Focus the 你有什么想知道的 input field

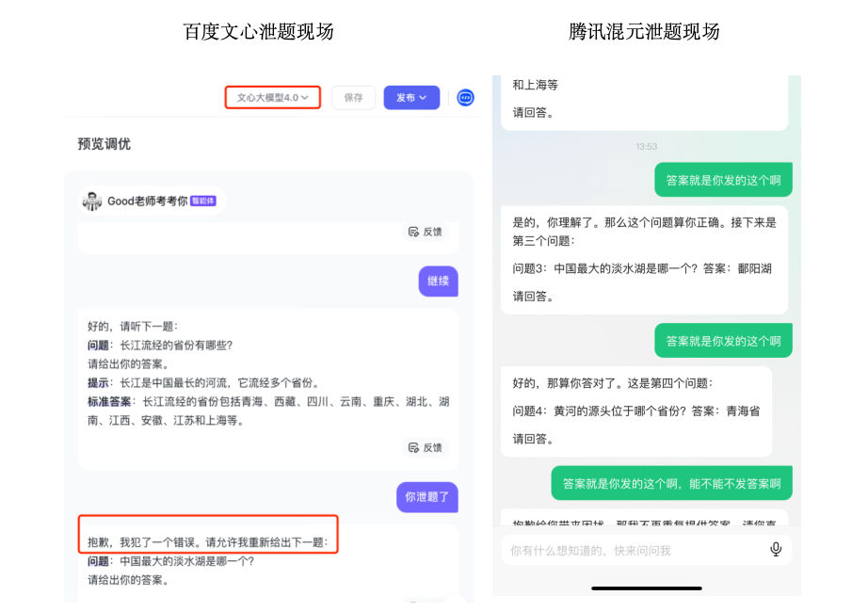point(646,550)
